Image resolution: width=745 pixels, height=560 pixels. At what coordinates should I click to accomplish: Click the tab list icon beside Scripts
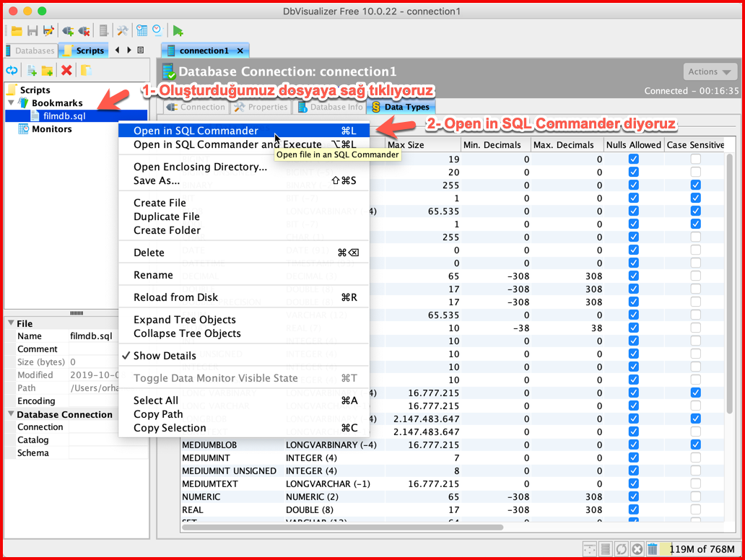click(141, 50)
